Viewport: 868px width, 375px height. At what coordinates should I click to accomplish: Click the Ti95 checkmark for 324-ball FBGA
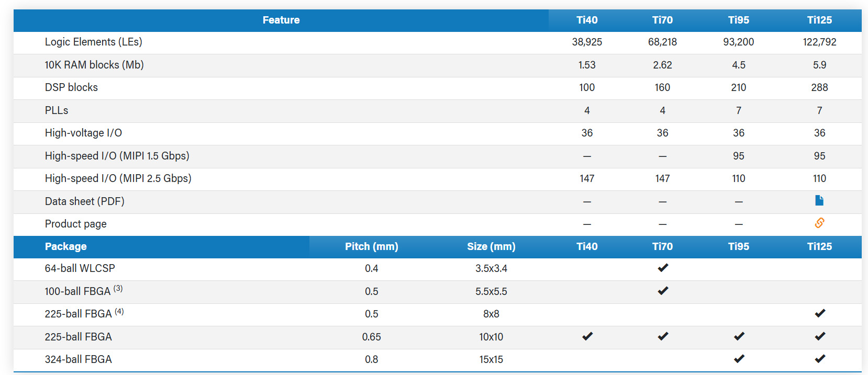739,359
